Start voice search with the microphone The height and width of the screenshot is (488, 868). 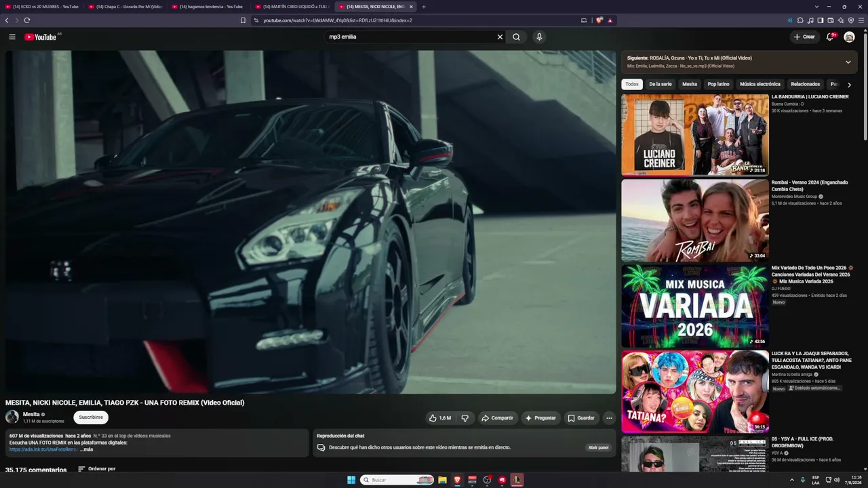[539, 37]
